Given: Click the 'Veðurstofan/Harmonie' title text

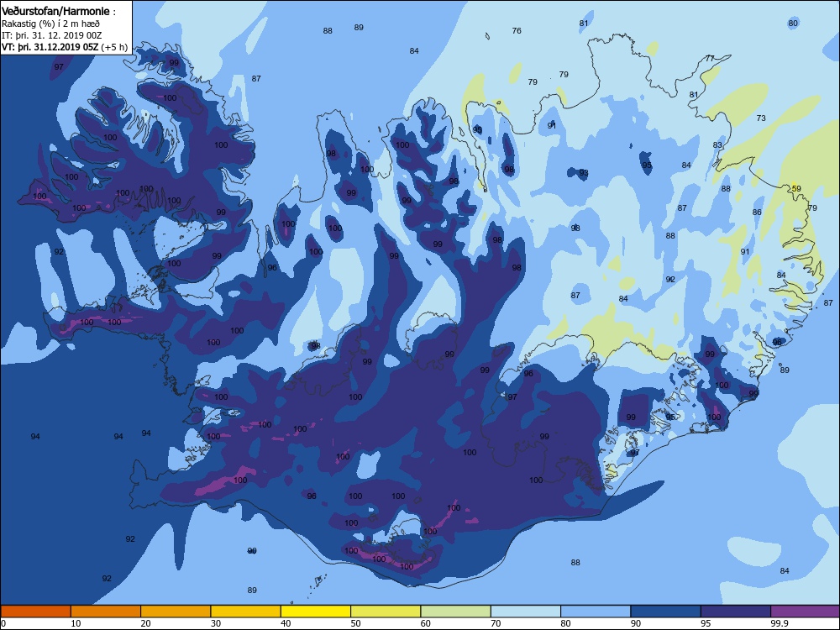Looking at the screenshot, I should click(55, 11).
